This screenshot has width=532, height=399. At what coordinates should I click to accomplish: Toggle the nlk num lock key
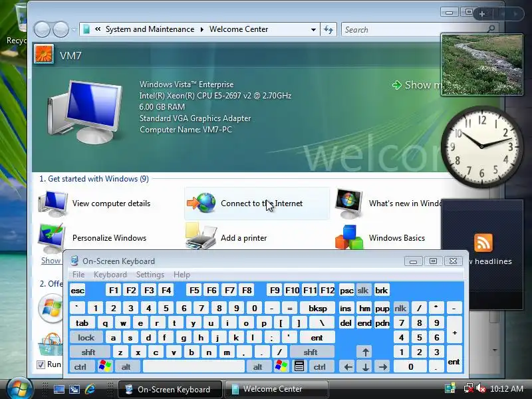click(400, 309)
